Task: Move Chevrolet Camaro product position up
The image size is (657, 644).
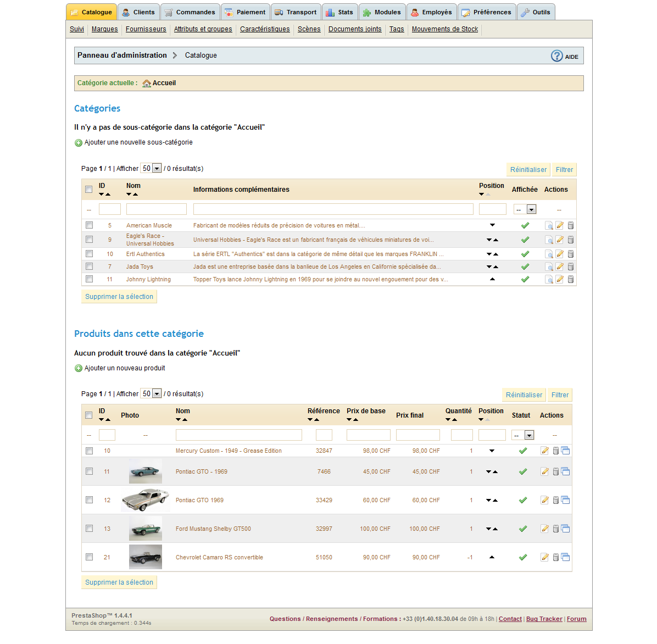Action: pyautogui.click(x=492, y=557)
